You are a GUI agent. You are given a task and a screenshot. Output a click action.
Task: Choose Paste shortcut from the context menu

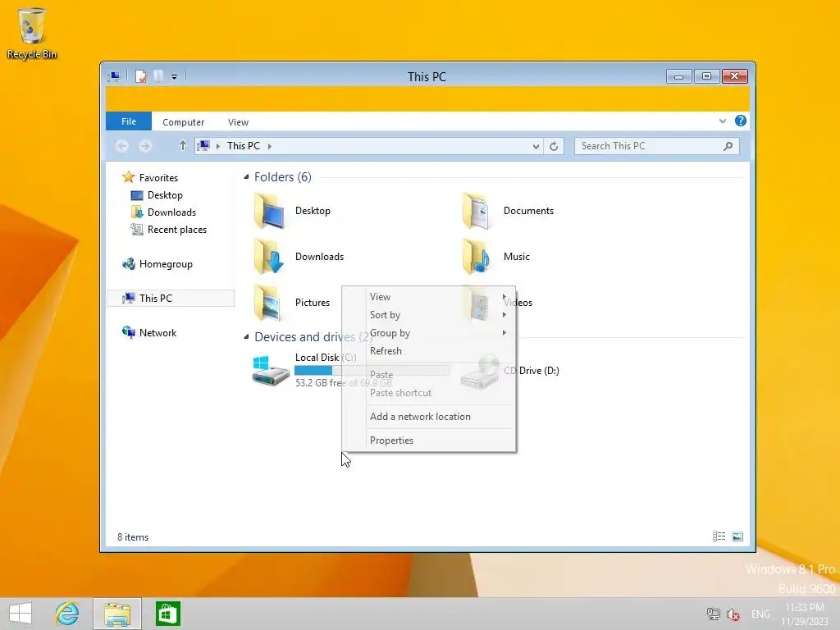[x=428, y=393]
